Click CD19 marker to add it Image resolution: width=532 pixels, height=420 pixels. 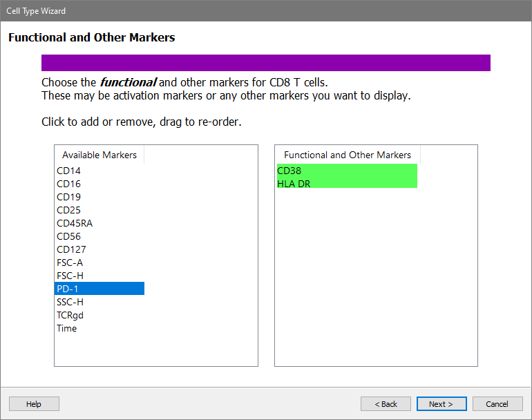(68, 197)
